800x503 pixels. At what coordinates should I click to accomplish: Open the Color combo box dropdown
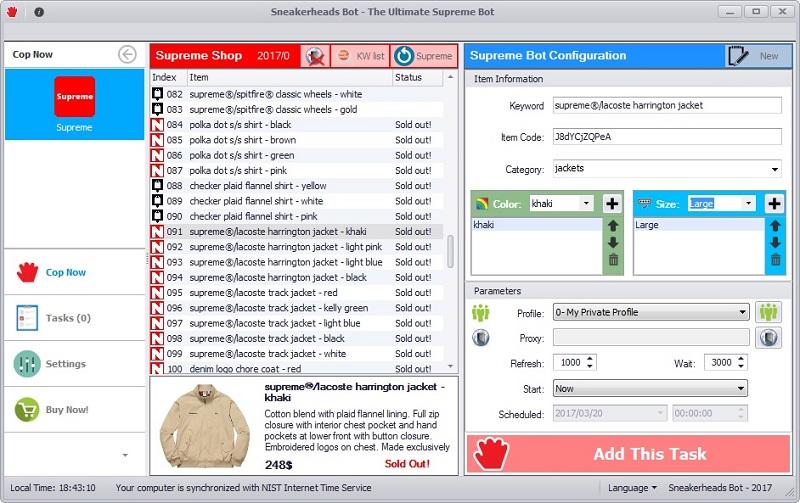586,204
